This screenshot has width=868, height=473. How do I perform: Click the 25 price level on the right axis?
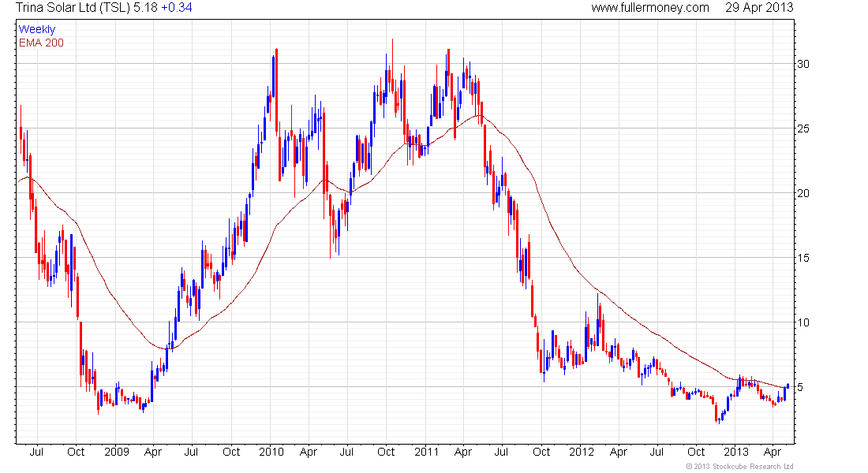(803, 129)
